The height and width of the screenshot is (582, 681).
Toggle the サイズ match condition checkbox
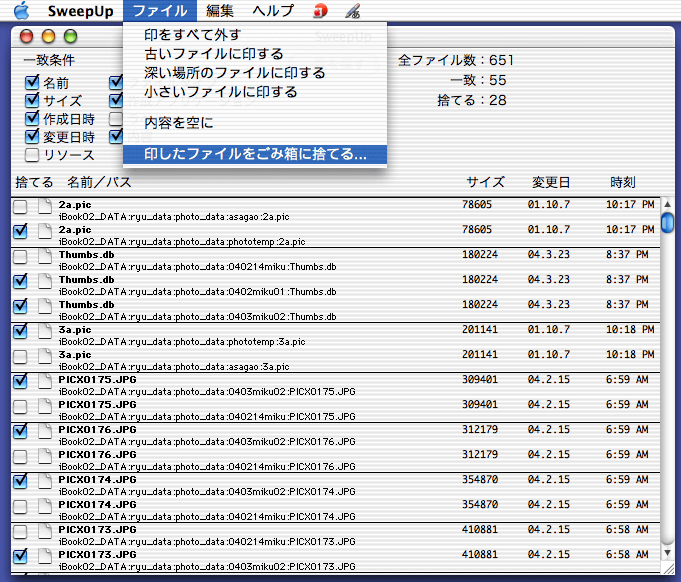pos(32,100)
